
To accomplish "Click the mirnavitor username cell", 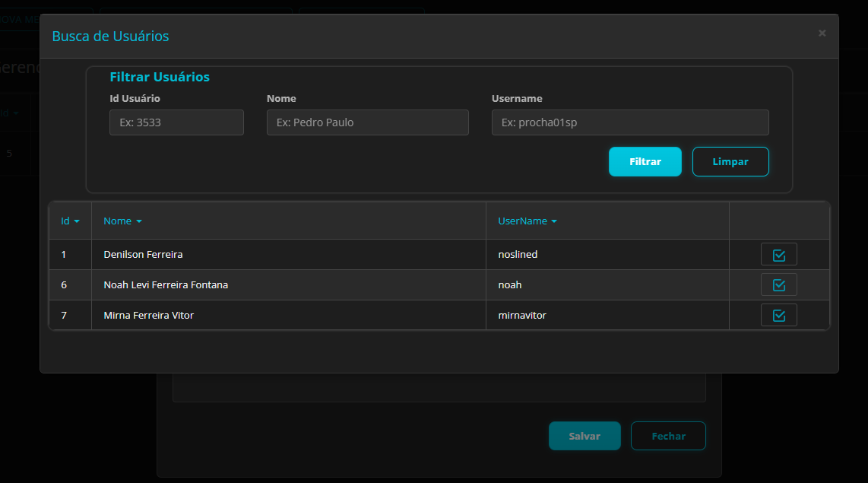I will coord(522,316).
